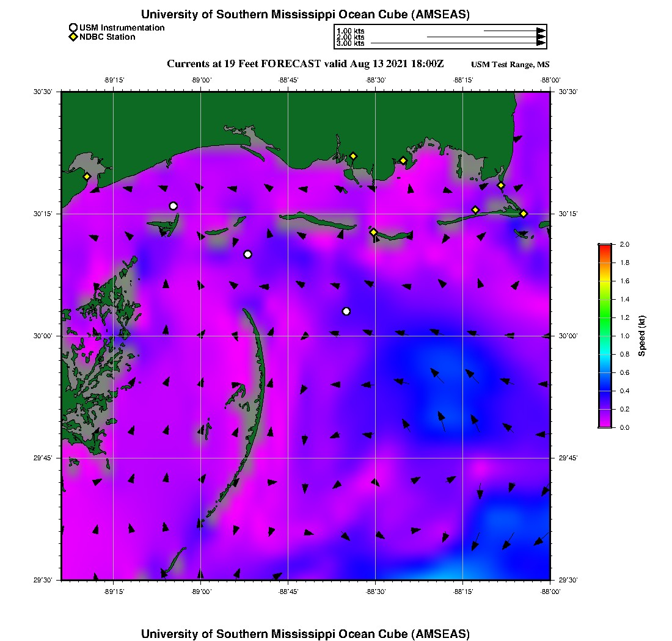This screenshot has height=641, width=672.
Task: Select the 1.00 kts scale arrow label
Action: tap(350, 31)
